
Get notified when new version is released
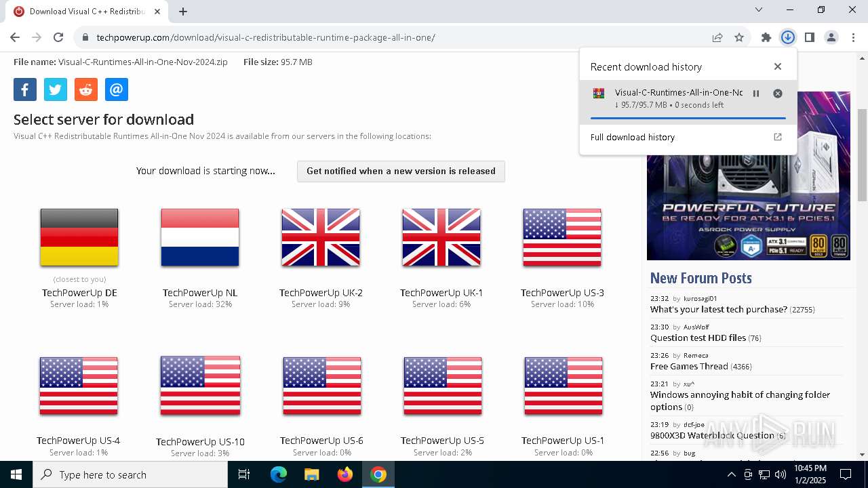coord(401,171)
